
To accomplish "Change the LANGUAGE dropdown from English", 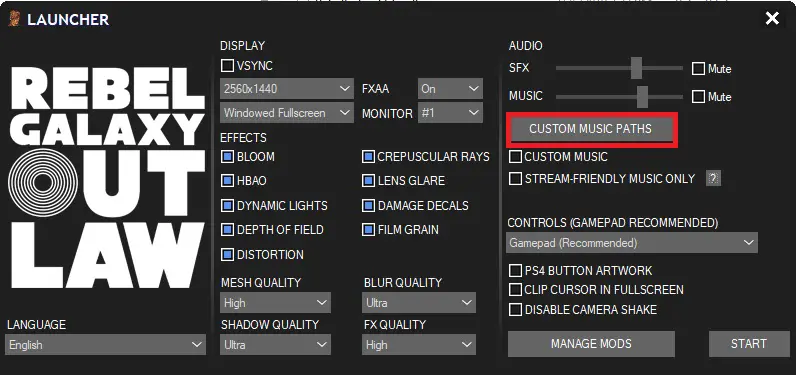I will pyautogui.click(x=106, y=345).
